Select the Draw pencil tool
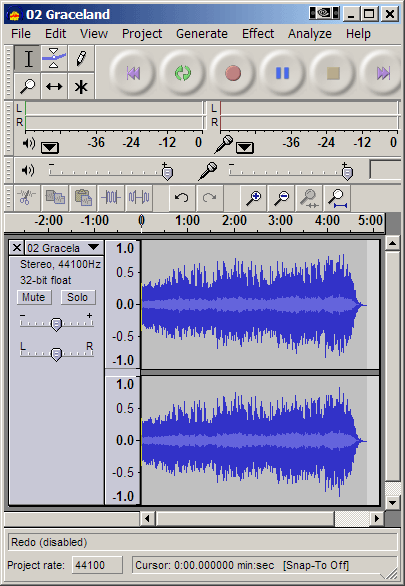This screenshot has width=405, height=586. [x=81, y=59]
